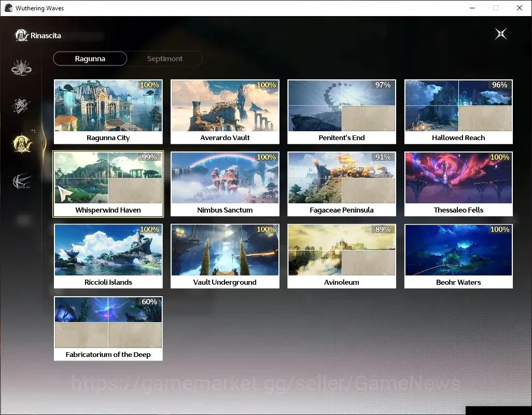The width and height of the screenshot is (532, 415).
Task: Open the Fabricatorium of the Deep card
Action: coord(108,328)
